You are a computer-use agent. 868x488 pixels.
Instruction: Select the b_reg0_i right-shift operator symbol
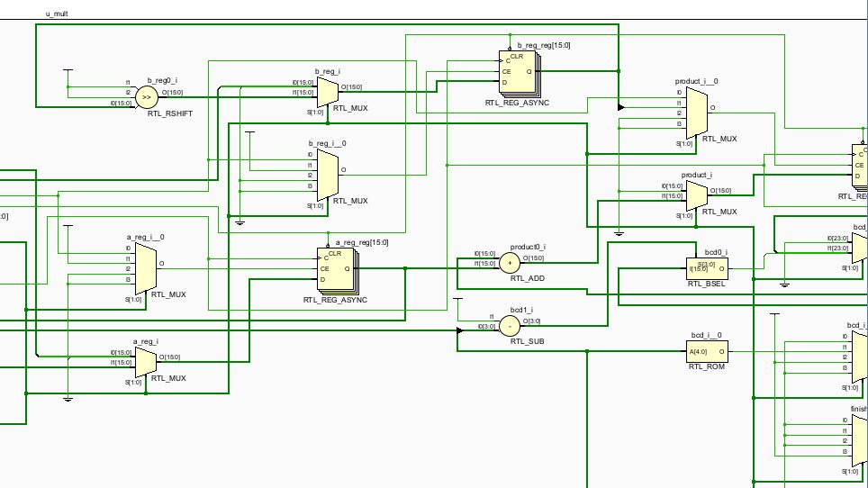[147, 97]
